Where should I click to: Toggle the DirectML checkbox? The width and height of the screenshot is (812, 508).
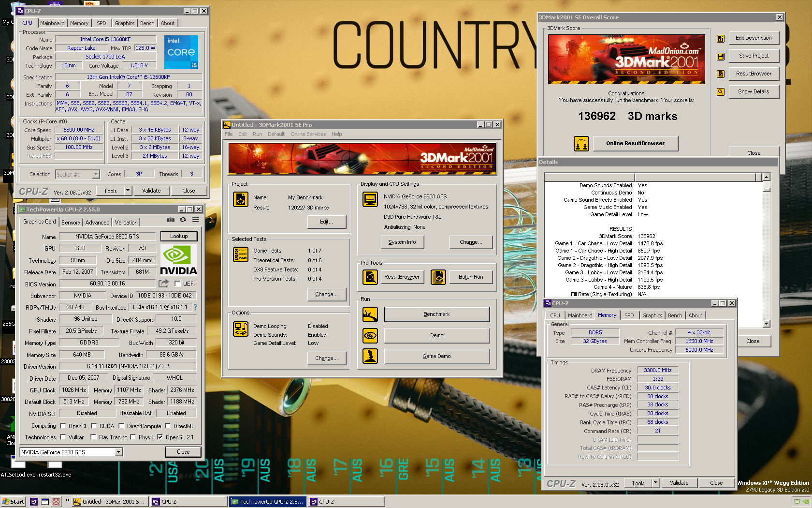pos(168,426)
